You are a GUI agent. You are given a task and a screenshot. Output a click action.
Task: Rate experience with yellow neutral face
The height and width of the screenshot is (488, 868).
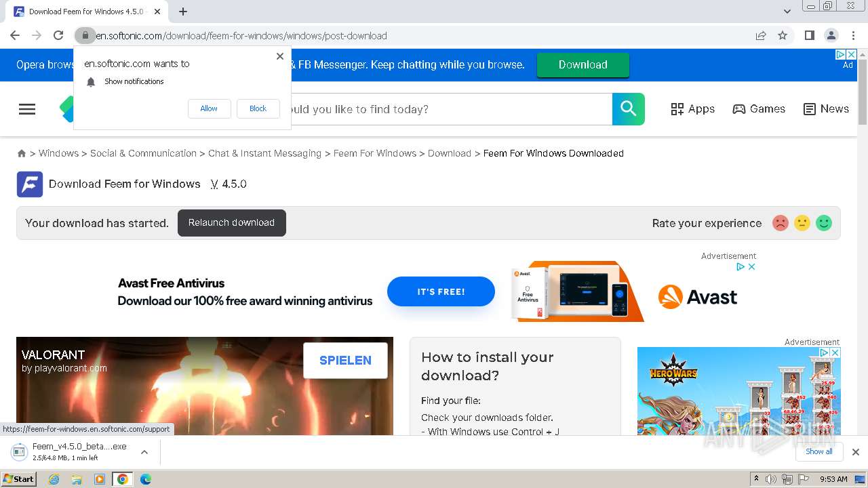(x=802, y=223)
